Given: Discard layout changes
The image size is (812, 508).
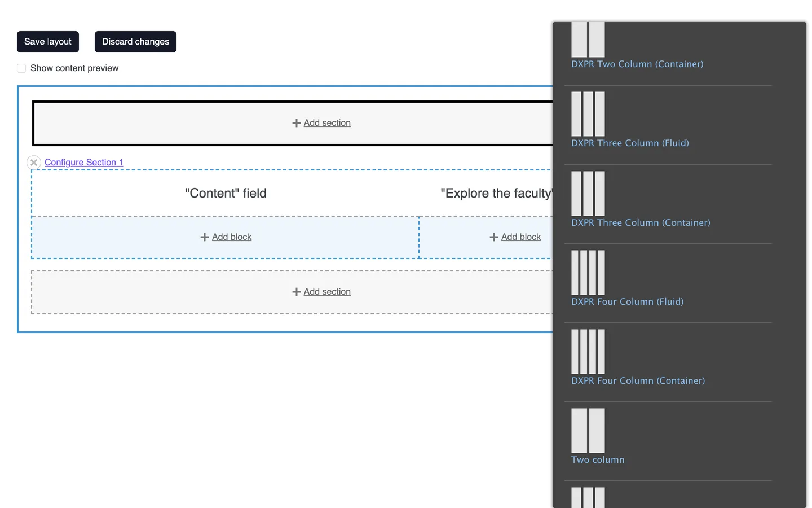Looking at the screenshot, I should pyautogui.click(x=135, y=42).
